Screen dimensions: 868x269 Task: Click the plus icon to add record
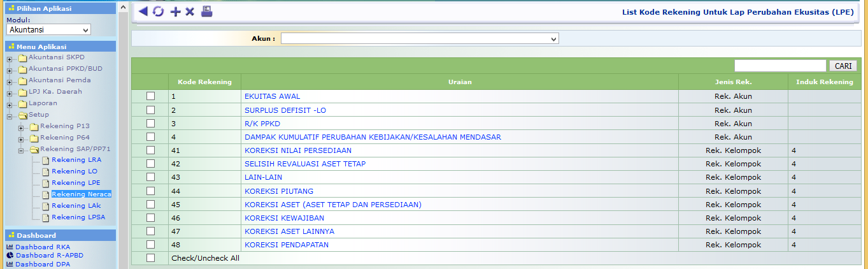click(175, 11)
